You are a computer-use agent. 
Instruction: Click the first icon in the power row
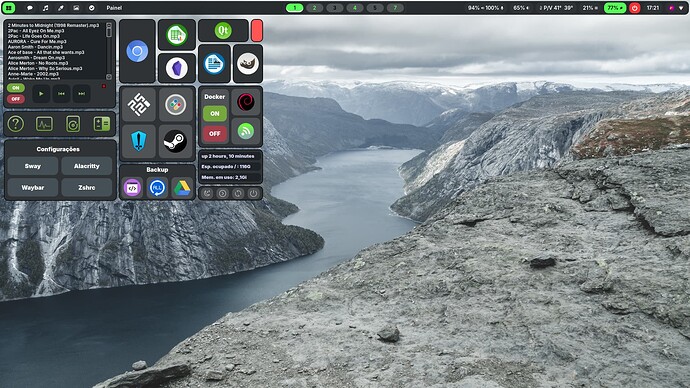207,193
